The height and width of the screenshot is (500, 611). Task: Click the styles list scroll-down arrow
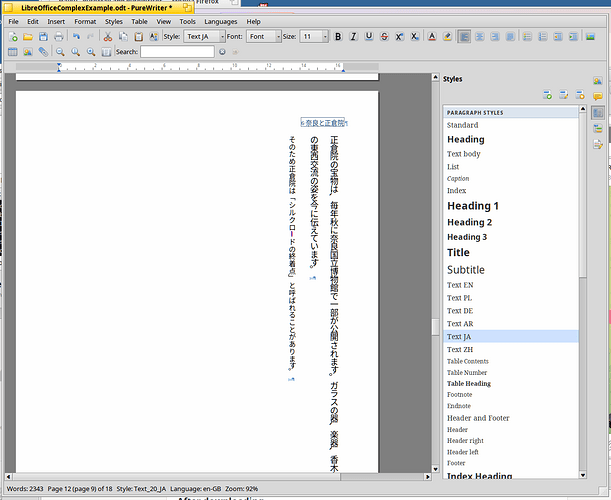tap(583, 475)
